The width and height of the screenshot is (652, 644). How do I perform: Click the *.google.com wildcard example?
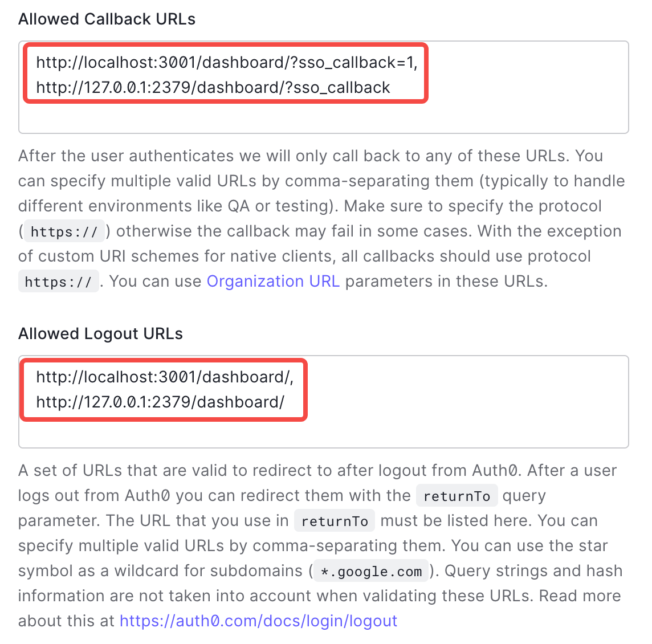[371, 572]
